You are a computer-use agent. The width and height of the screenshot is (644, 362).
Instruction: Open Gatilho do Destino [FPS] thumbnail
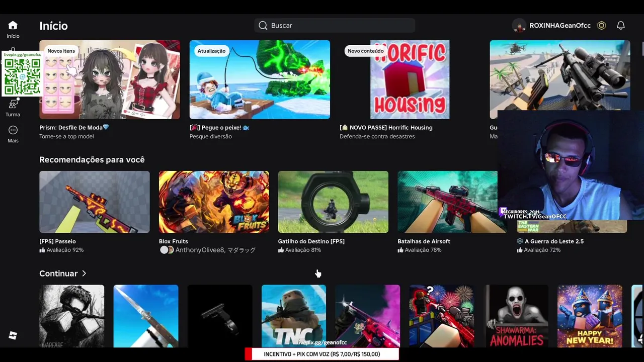[x=333, y=202]
